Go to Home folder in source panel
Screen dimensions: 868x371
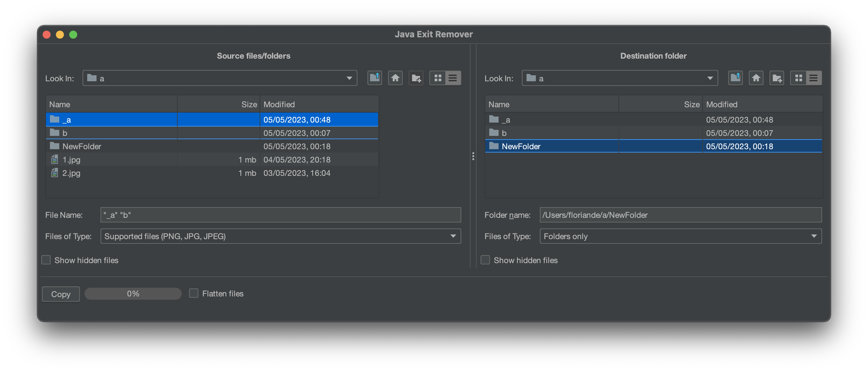[x=395, y=78]
